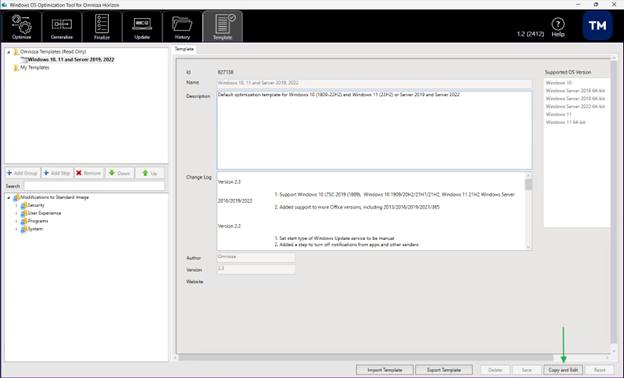Open the Generalize toolbar section
This screenshot has width=624, height=378.
(x=62, y=26)
